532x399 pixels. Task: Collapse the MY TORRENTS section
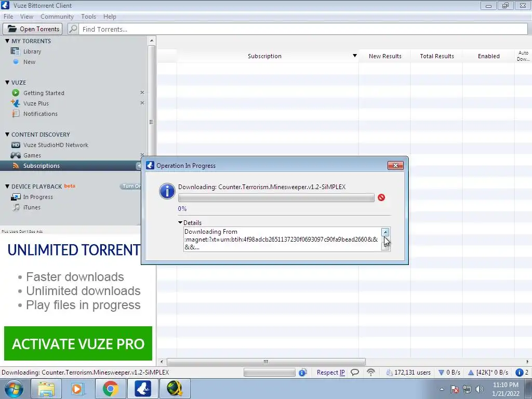pyautogui.click(x=7, y=41)
